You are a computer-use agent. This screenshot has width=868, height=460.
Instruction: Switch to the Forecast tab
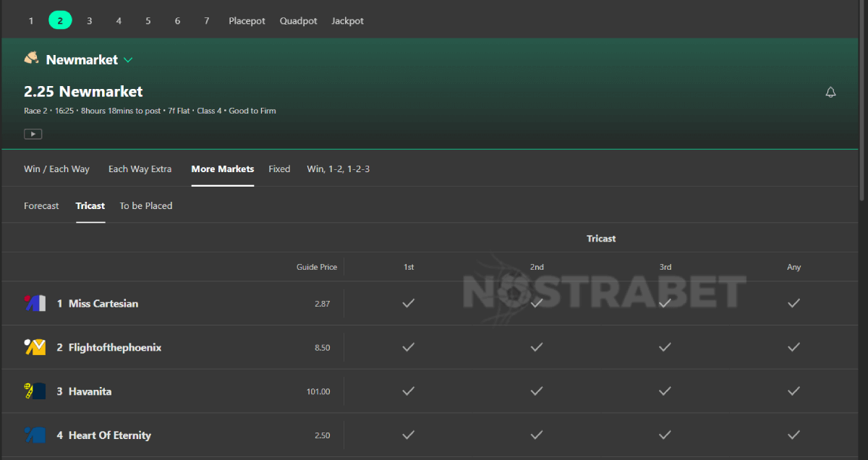pyautogui.click(x=41, y=206)
